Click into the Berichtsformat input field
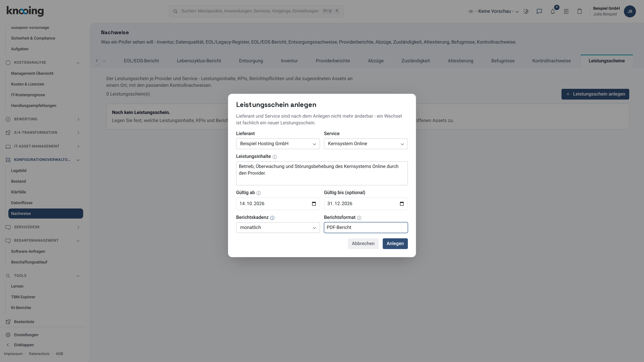 pyautogui.click(x=365, y=227)
